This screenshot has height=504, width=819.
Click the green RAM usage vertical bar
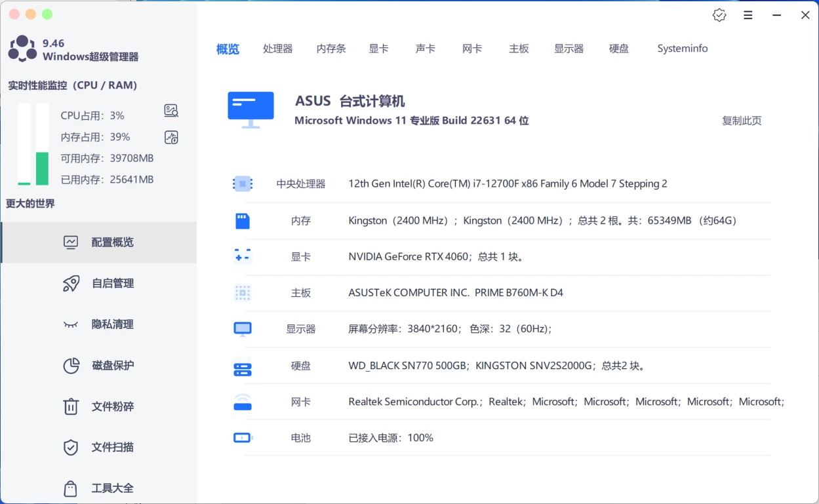tap(42, 144)
